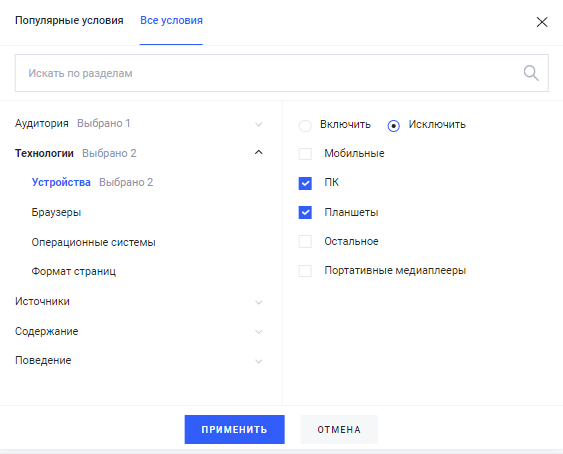Close the conditions dialog with X
The width and height of the screenshot is (563, 454).
pos(542,22)
